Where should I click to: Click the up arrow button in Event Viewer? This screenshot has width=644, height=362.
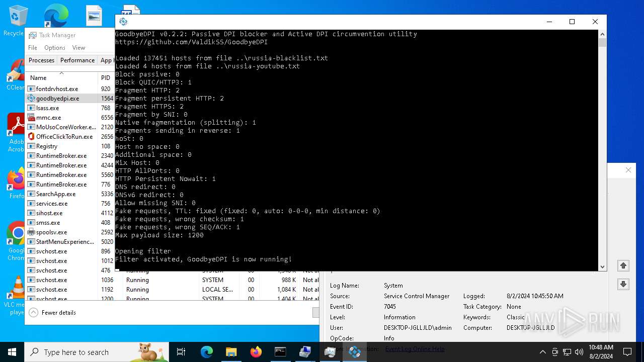click(x=623, y=266)
